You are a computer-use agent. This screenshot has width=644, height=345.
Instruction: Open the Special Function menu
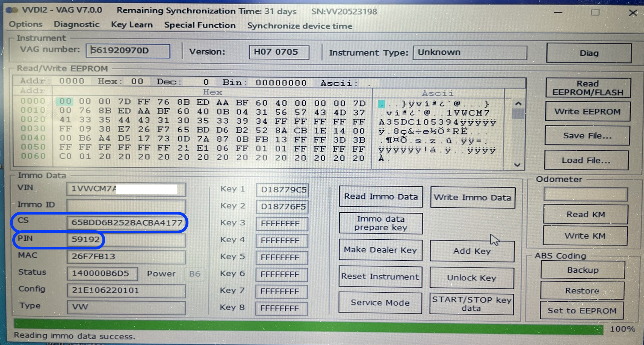pyautogui.click(x=200, y=25)
